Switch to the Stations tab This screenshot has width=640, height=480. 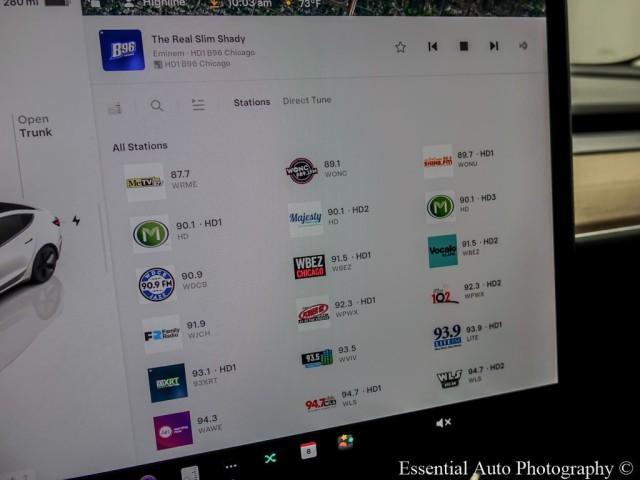(x=252, y=102)
